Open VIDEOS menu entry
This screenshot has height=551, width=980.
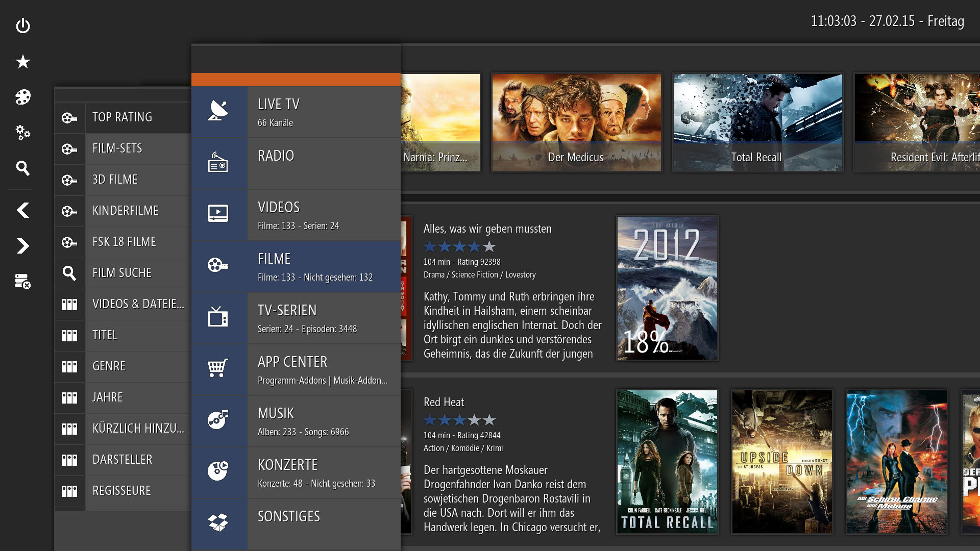296,215
